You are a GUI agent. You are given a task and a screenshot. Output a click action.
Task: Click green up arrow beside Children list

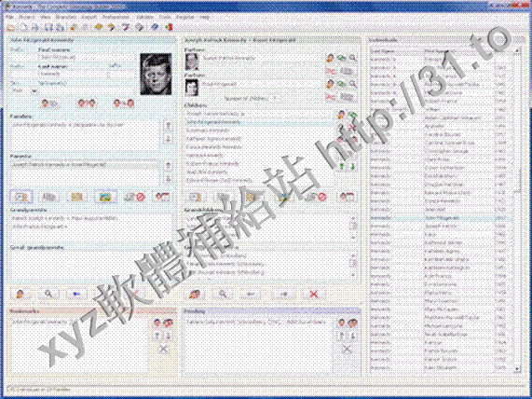[342, 166]
